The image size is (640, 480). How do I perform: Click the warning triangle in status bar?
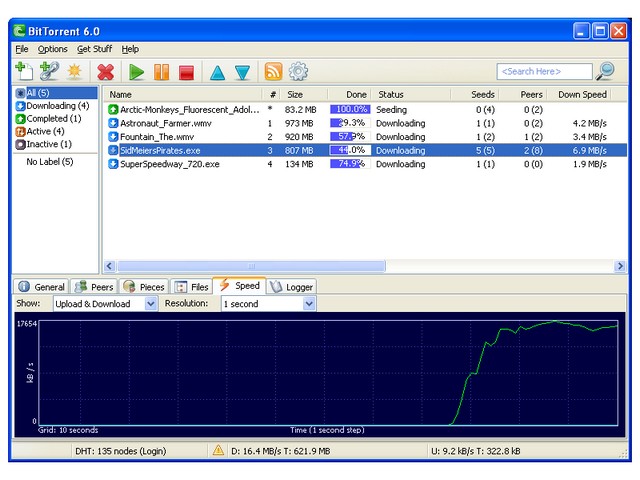pos(218,450)
